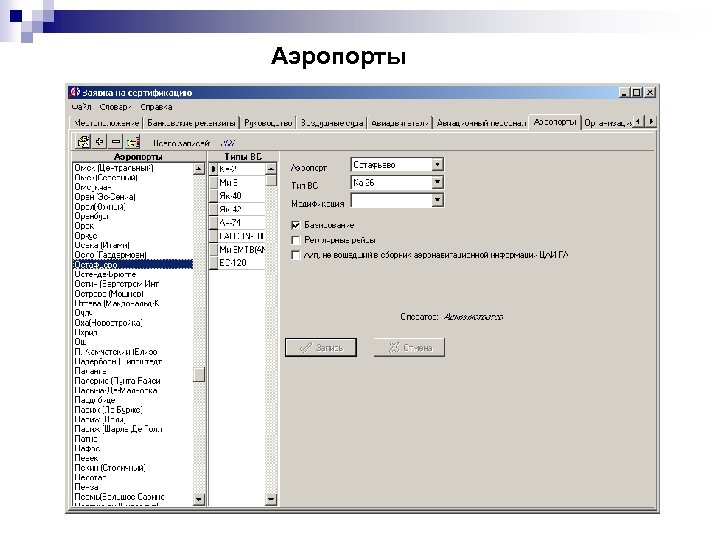Select Палермо (Пунта Райси) in the list
Image resolution: width=720 pixels, height=540 pixels.
[x=118, y=381]
